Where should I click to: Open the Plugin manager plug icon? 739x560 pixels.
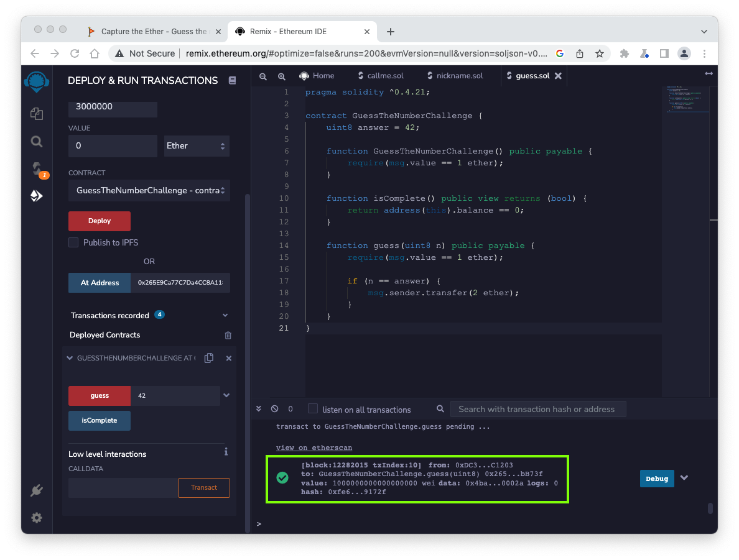(37, 490)
